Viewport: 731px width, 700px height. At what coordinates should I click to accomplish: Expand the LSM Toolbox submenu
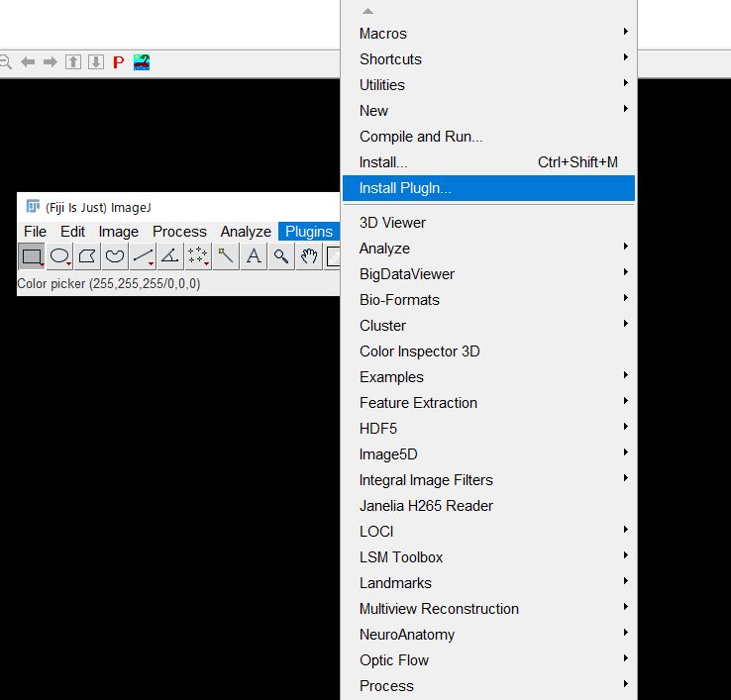[x=488, y=557]
